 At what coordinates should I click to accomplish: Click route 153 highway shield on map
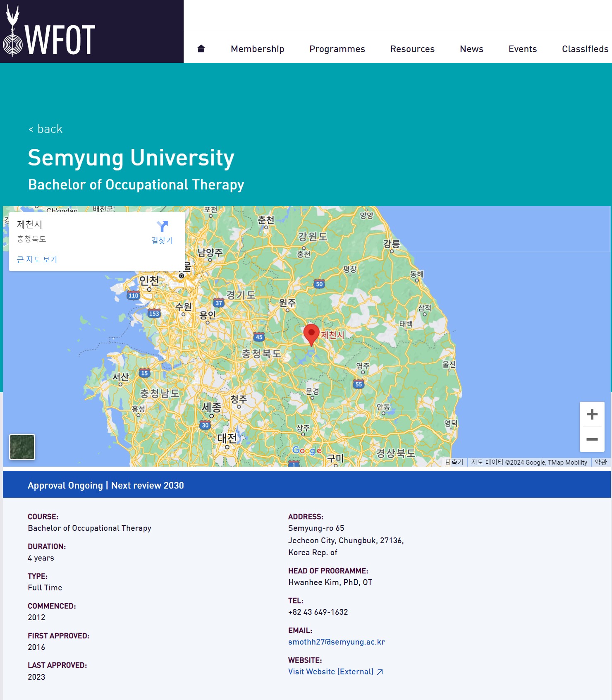154,313
